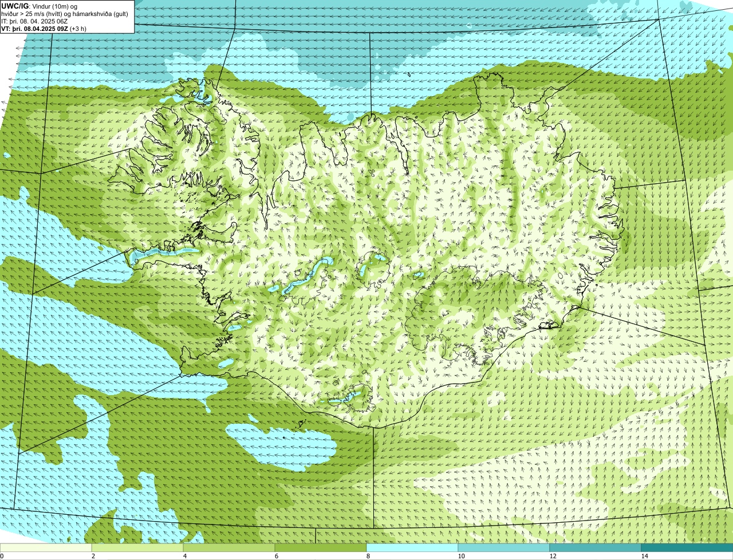Click the "UWC/IG: Vindur (10m) og" title line
733x560 pixels.
[39, 6]
